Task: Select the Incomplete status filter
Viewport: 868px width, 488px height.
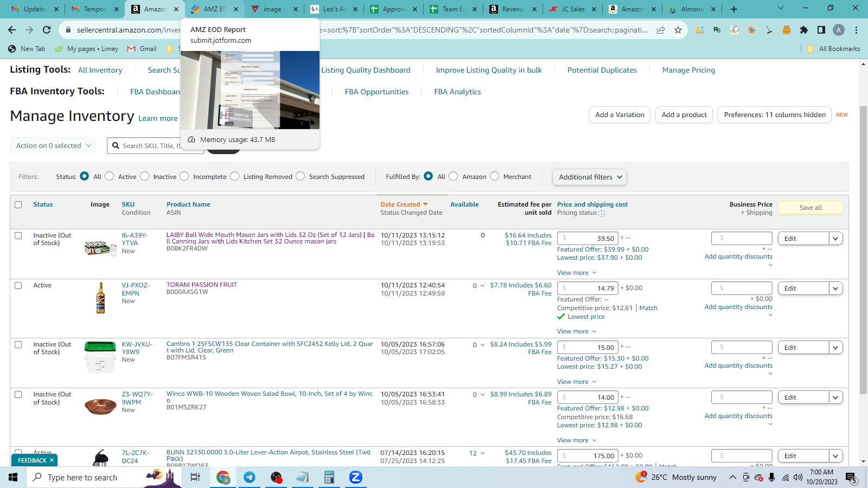Action: click(184, 176)
